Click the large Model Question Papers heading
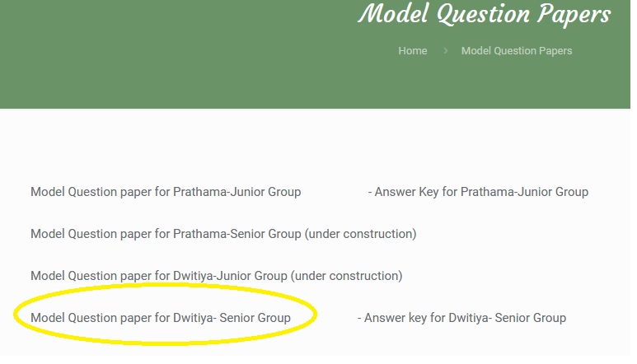Image resolution: width=637 pixels, height=364 pixels. point(485,14)
